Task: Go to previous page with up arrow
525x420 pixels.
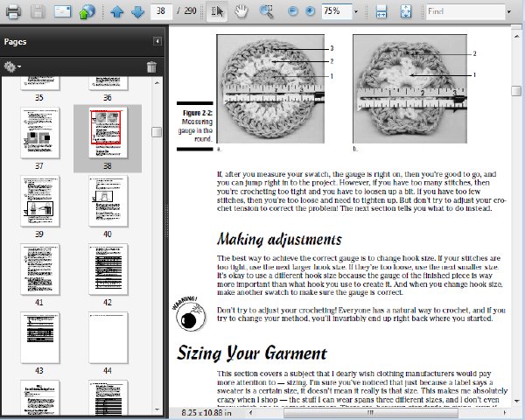Action: pyautogui.click(x=117, y=11)
